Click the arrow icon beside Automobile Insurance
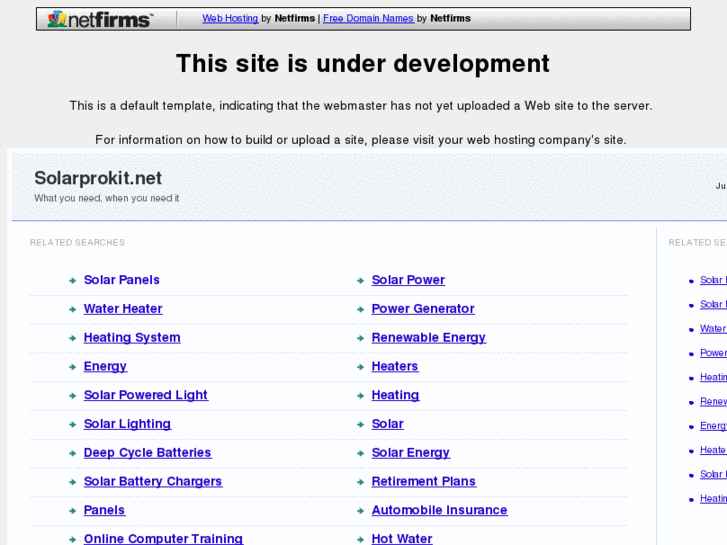Image resolution: width=727 pixels, height=545 pixels. [360, 511]
